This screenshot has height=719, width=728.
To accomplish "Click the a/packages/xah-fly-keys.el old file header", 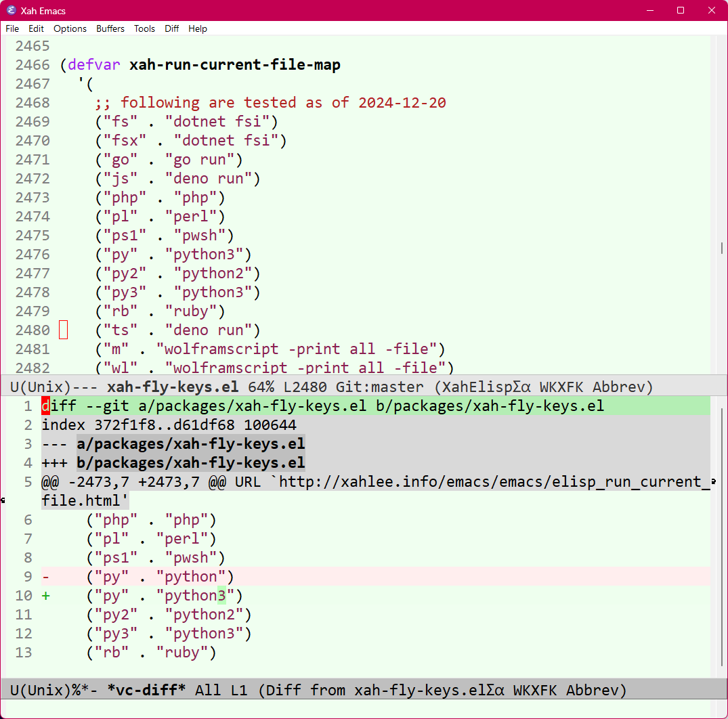I will point(191,443).
